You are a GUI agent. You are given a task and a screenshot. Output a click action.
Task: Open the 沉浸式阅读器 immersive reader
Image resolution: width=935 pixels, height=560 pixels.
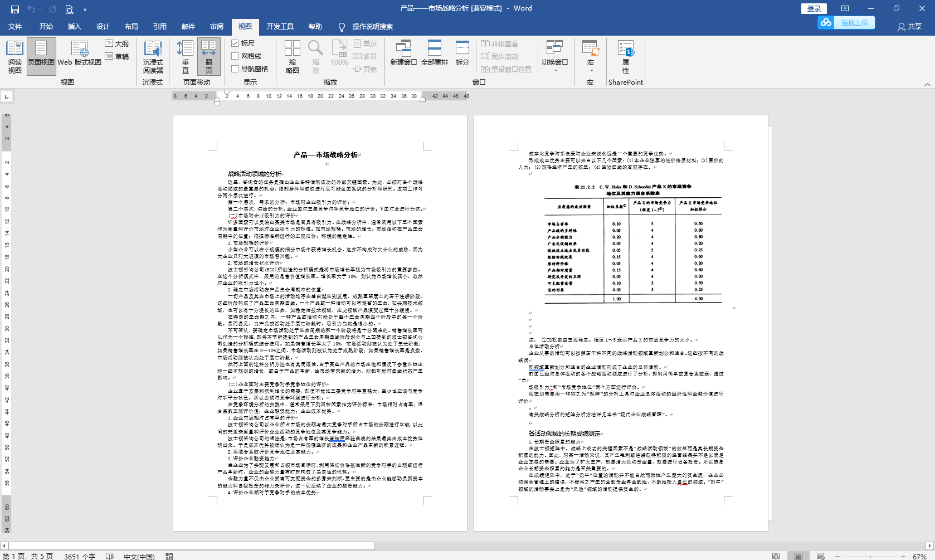point(153,56)
